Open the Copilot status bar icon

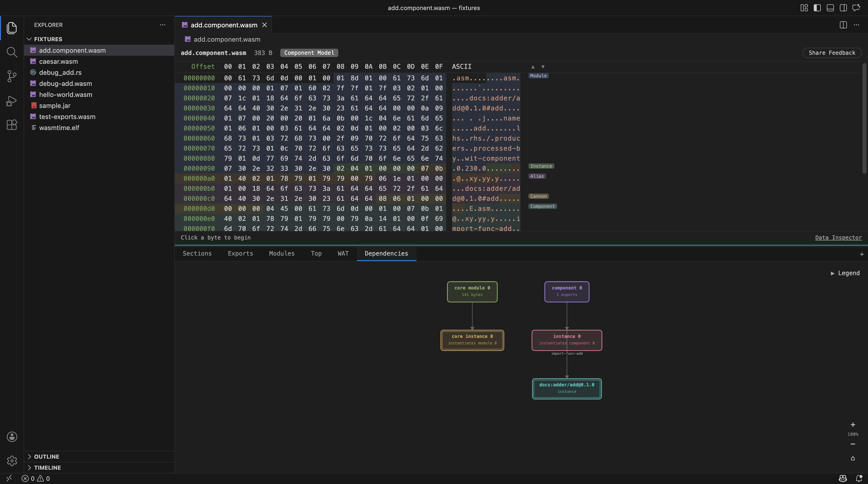pyautogui.click(x=843, y=478)
